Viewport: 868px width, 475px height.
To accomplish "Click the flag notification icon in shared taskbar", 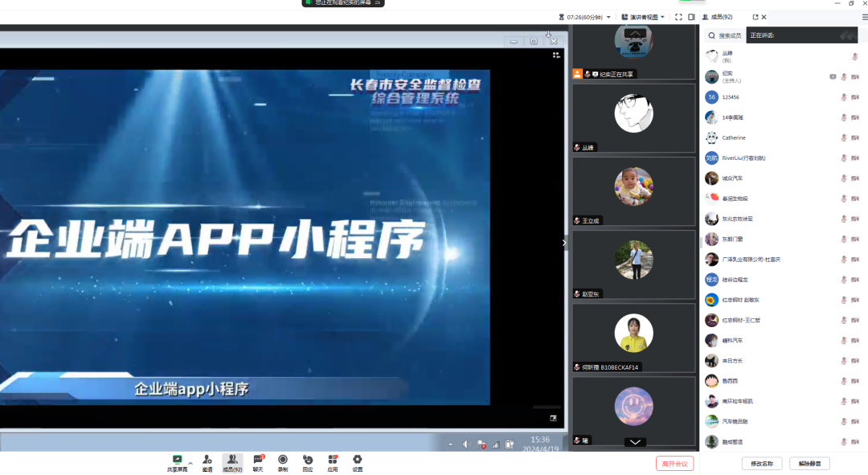I will (481, 444).
